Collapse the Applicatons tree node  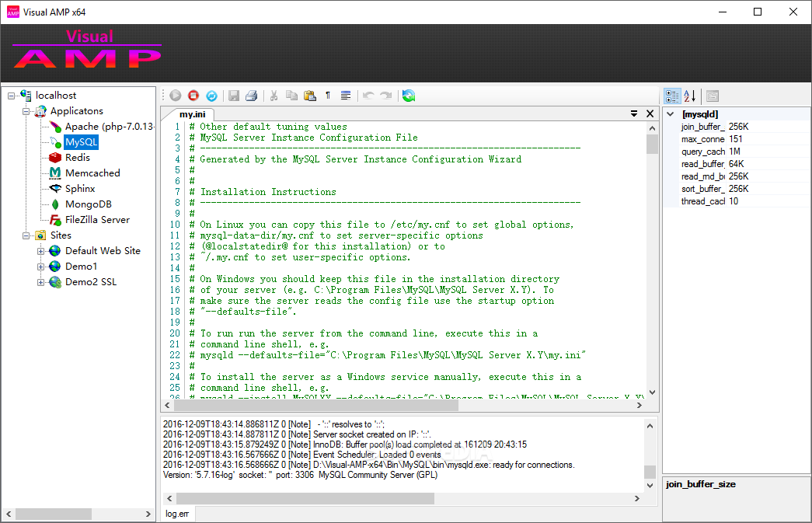pos(26,111)
